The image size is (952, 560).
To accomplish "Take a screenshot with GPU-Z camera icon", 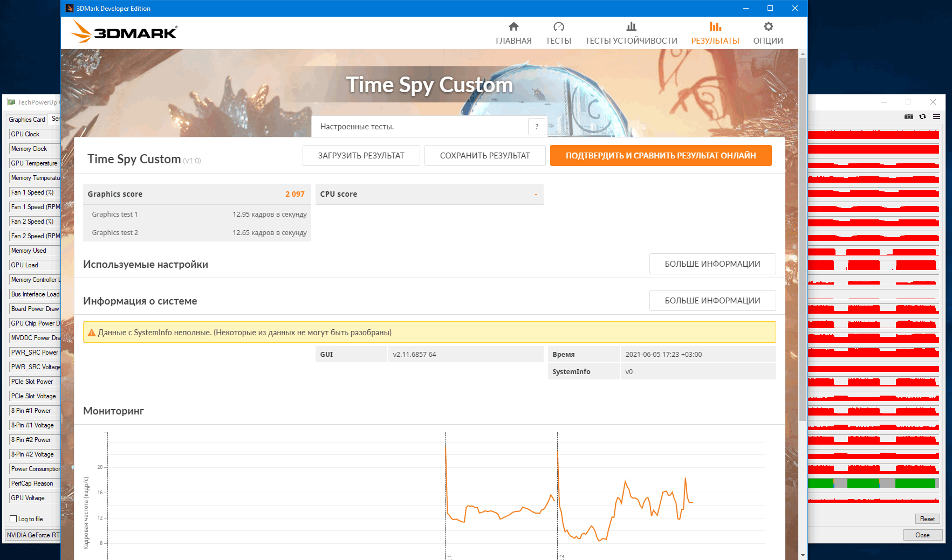I will (x=909, y=116).
